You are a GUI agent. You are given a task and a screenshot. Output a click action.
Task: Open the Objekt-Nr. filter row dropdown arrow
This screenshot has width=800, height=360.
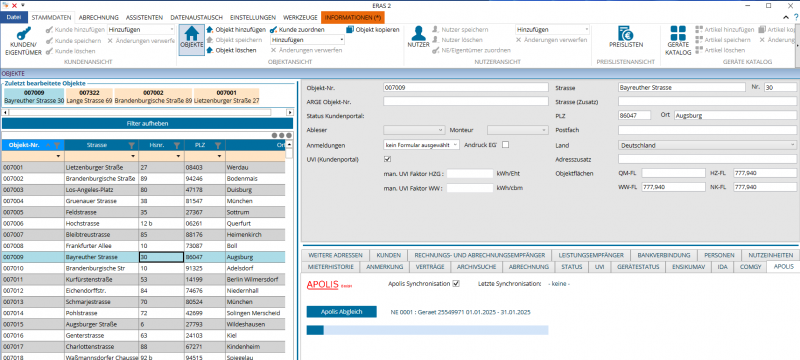point(59,156)
